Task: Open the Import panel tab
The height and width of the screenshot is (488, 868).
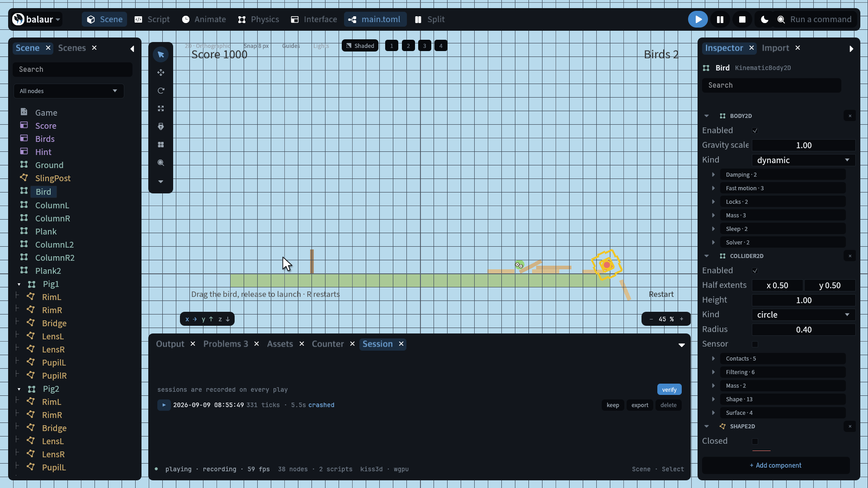Action: point(775,48)
